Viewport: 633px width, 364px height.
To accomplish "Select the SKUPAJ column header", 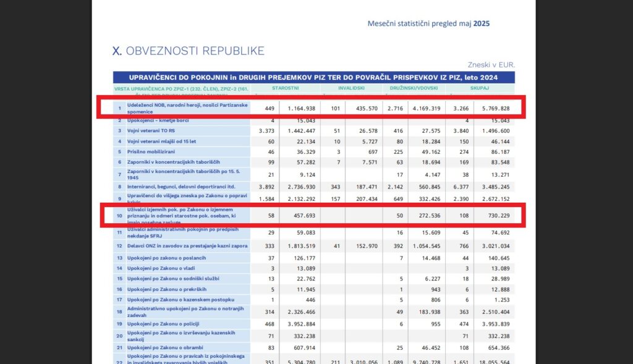I will [480, 88].
